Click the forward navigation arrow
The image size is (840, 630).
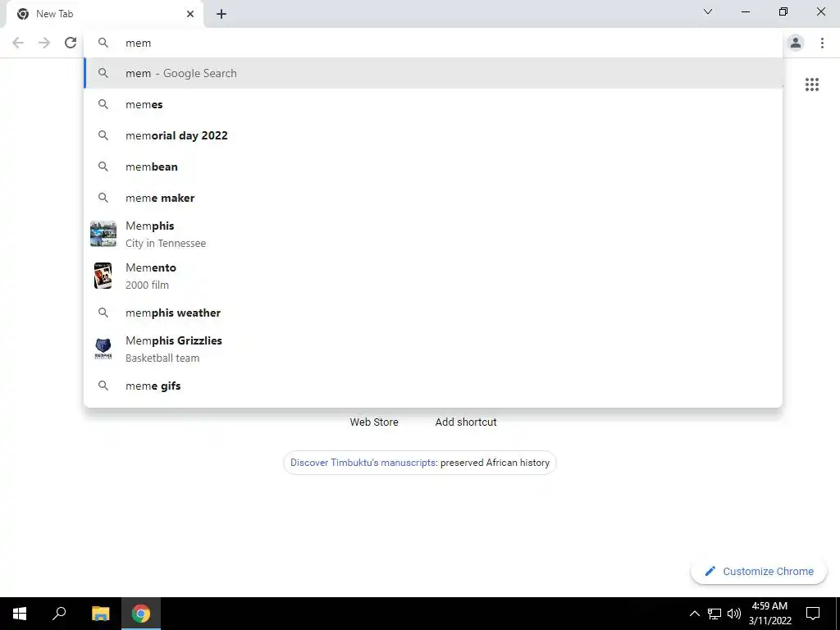tap(44, 43)
